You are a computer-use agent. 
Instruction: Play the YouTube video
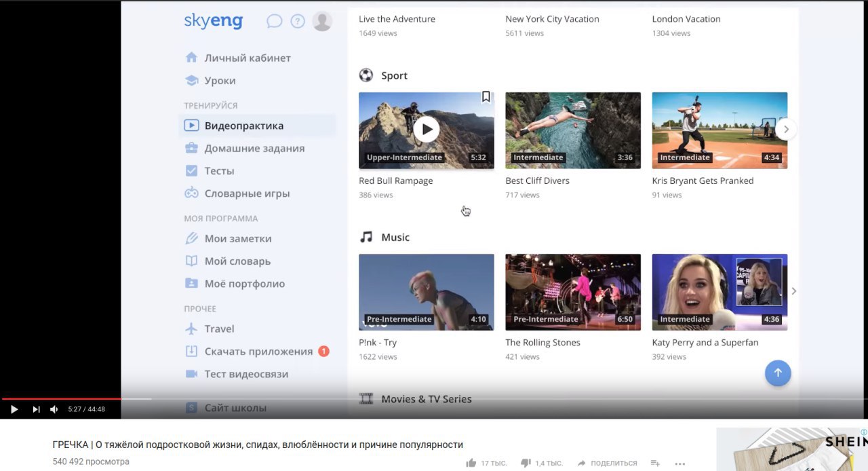[14, 409]
